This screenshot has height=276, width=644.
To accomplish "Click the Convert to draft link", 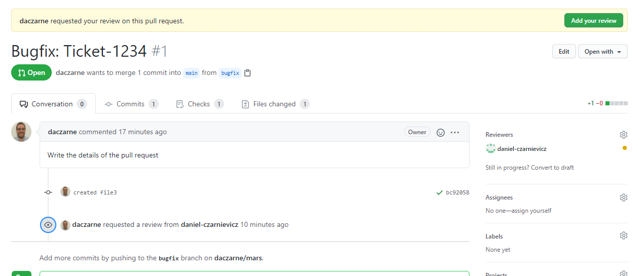I will 552,168.
